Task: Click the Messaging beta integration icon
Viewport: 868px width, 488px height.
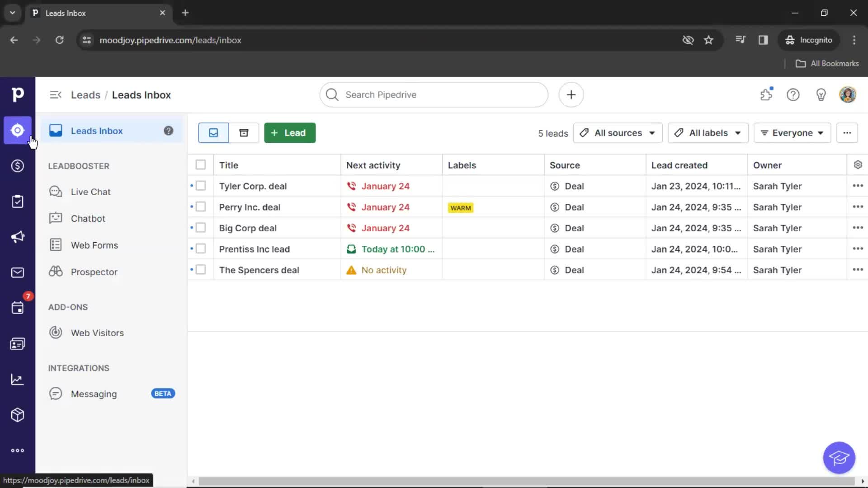Action: coord(56,393)
